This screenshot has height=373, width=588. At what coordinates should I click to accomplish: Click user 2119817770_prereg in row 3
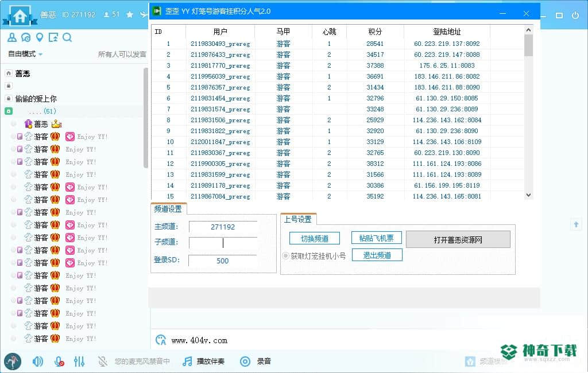(220, 65)
